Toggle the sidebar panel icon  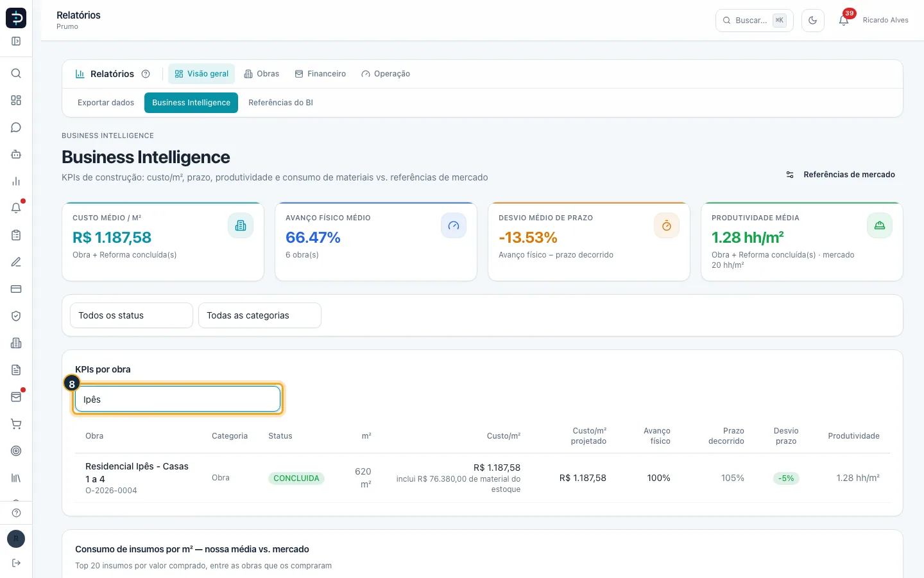pos(16,41)
